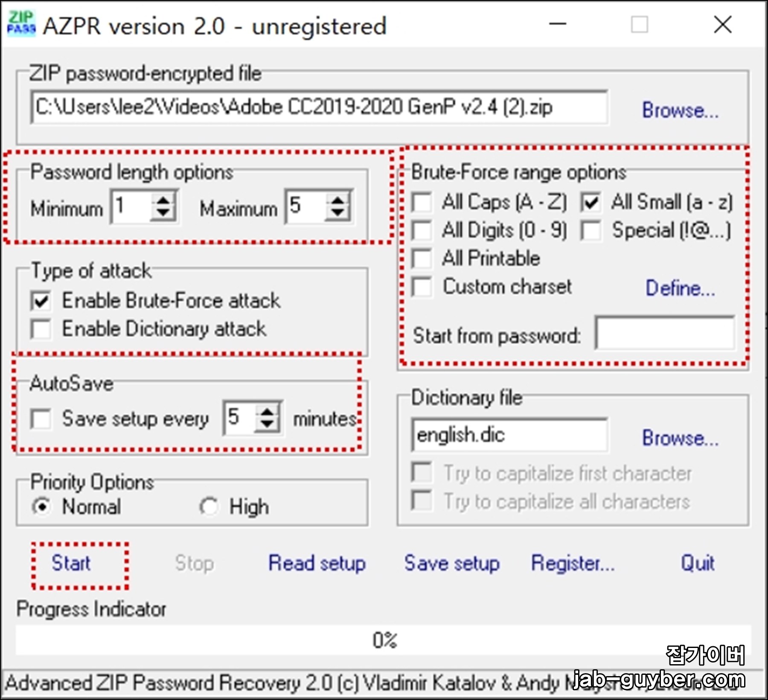Click the Maximum length value field
The image size is (768, 700).
tap(305, 206)
